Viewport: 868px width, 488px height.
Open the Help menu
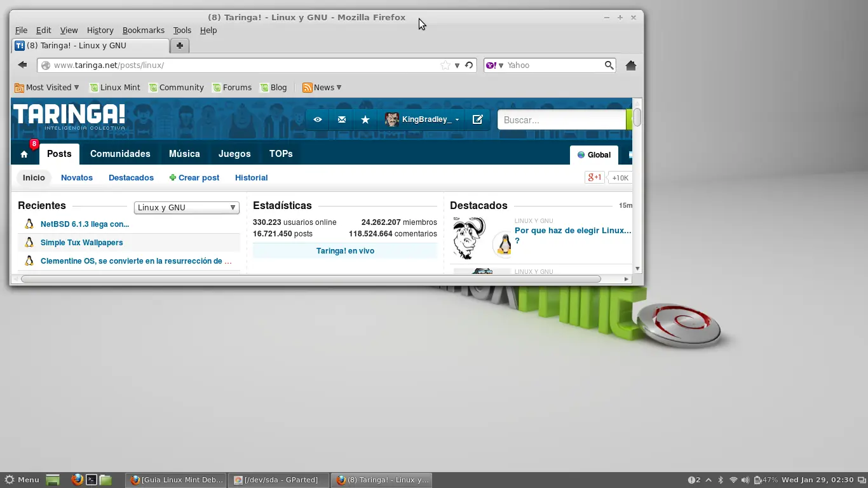[x=208, y=30]
